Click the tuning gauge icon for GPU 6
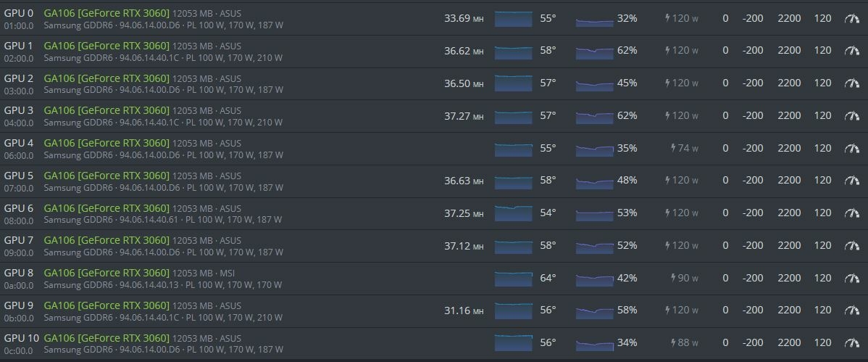This screenshot has width=868, height=362. coord(852,213)
